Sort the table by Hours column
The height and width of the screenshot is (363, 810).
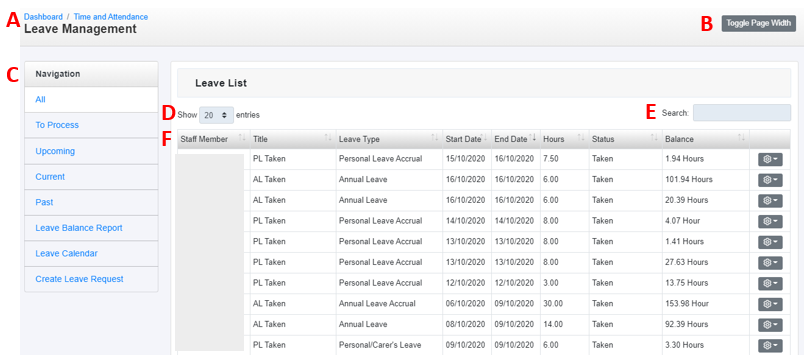564,139
